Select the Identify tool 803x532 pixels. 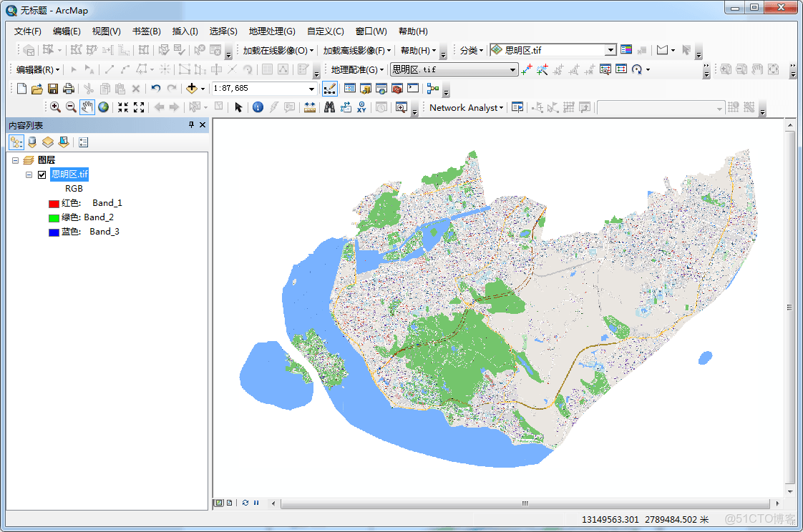tap(258, 107)
